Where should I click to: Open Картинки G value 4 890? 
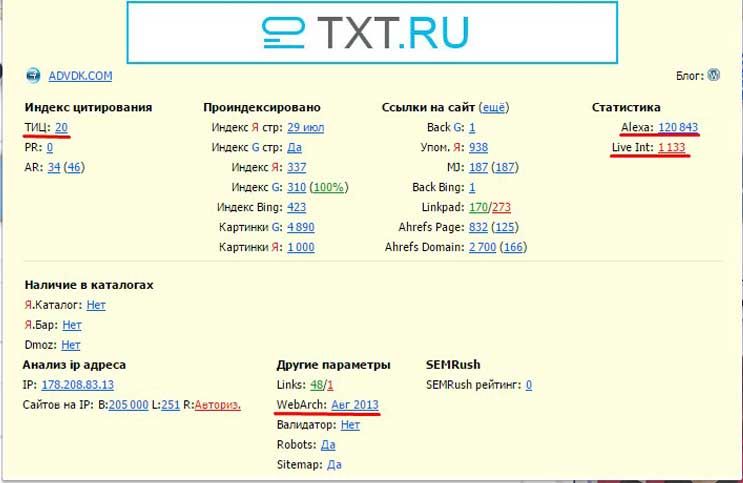tap(301, 227)
